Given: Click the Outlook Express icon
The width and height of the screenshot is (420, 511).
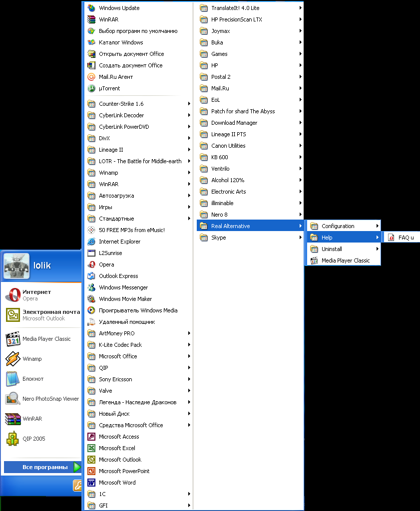Looking at the screenshot, I should [x=91, y=276].
